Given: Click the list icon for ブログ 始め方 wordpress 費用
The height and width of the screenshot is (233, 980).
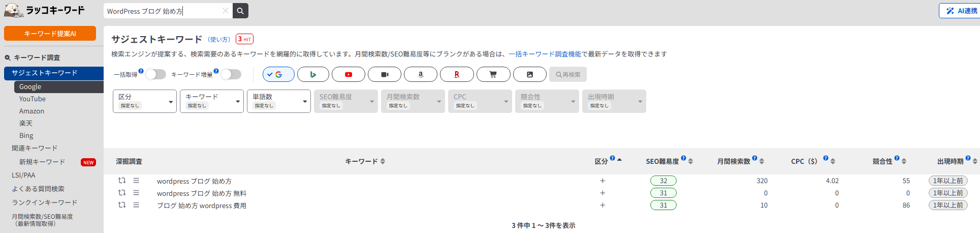Looking at the screenshot, I should click(x=136, y=205).
